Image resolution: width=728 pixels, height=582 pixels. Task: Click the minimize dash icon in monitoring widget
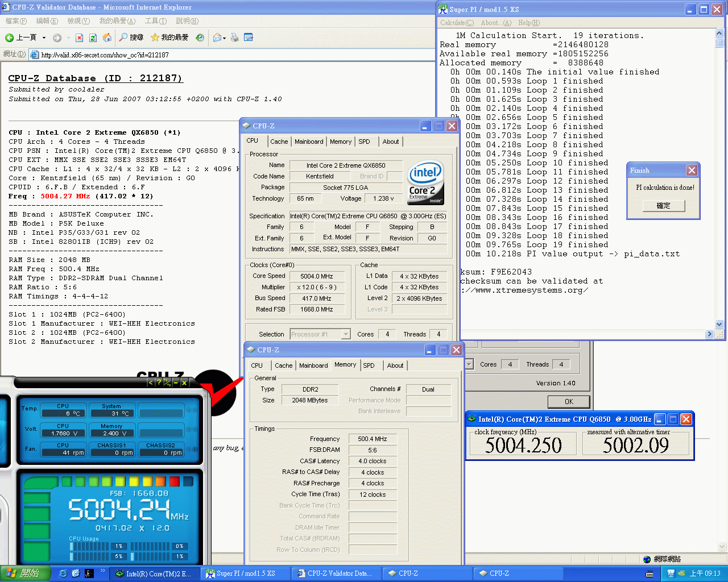tap(176, 383)
